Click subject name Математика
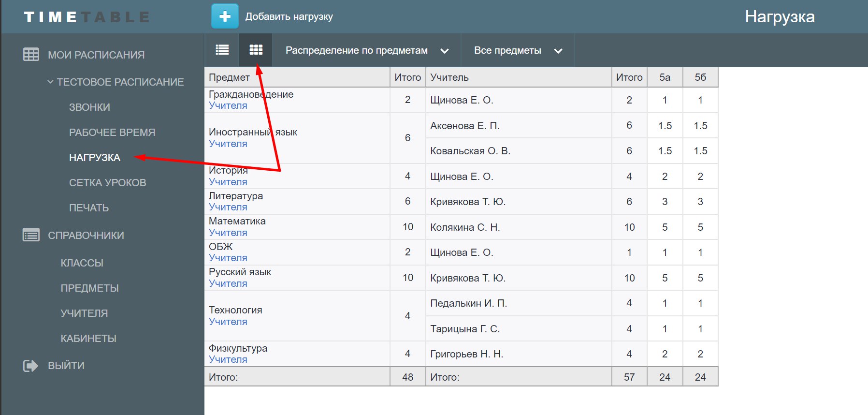 [237, 221]
